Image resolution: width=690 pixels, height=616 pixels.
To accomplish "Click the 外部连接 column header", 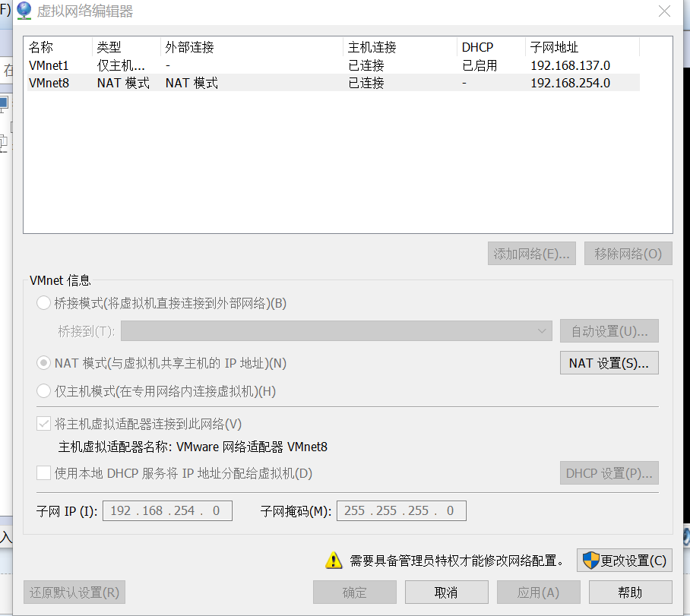I will click(252, 47).
